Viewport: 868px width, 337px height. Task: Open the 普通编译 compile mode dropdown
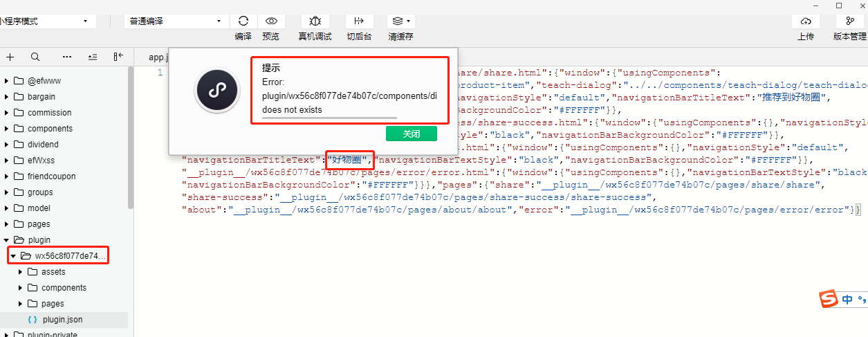[x=177, y=21]
